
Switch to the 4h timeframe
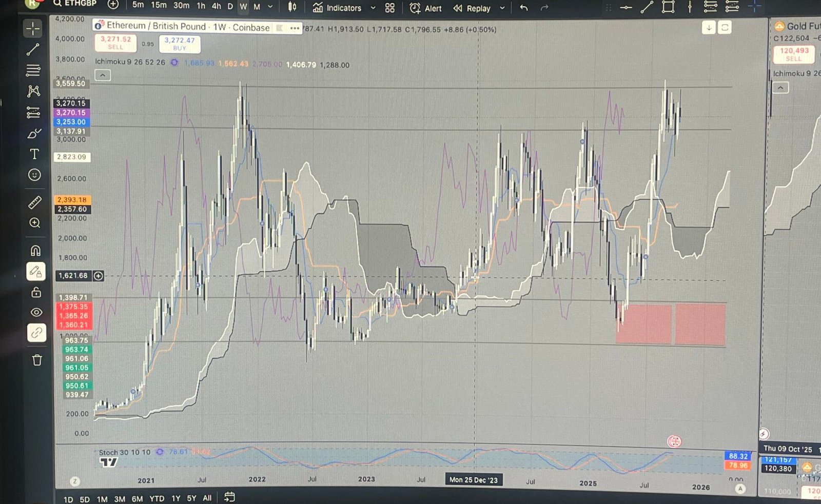(x=217, y=6)
